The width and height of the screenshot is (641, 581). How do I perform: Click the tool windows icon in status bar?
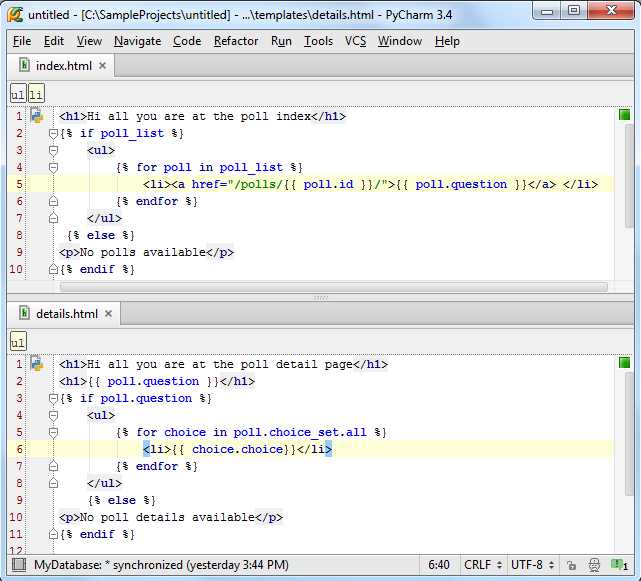point(19,565)
